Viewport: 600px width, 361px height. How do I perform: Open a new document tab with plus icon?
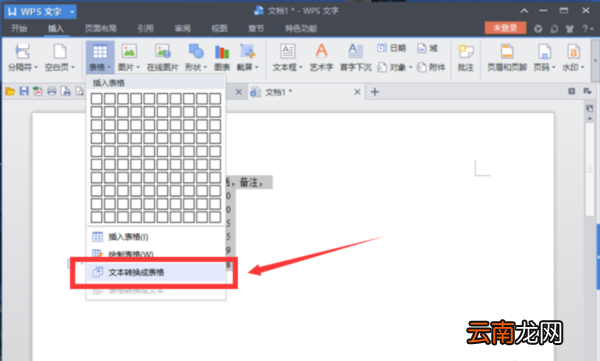tap(375, 92)
